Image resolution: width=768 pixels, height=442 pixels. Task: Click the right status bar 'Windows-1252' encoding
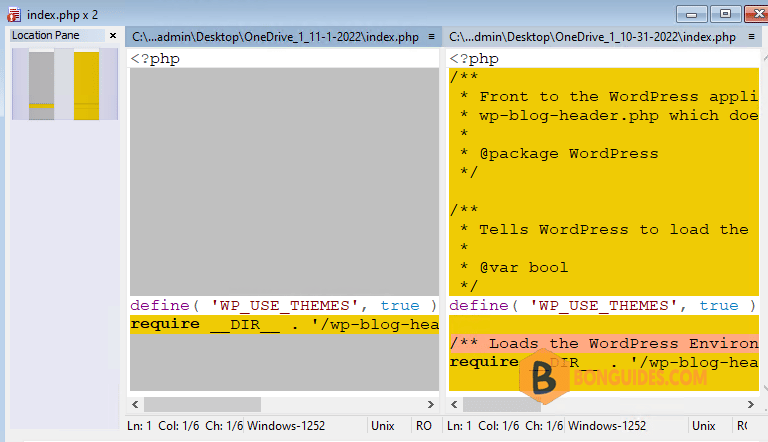pos(607,426)
